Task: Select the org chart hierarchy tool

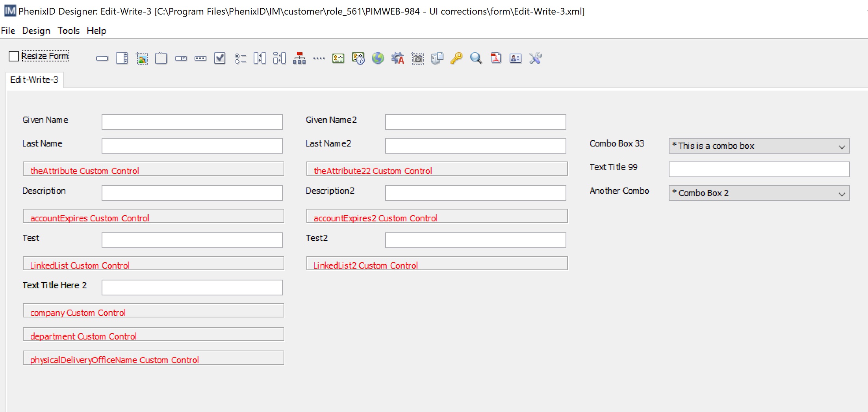Action: pyautogui.click(x=299, y=58)
